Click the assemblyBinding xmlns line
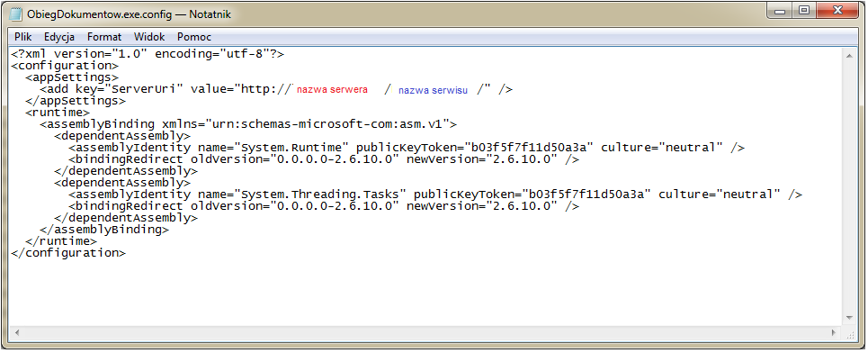 (248, 124)
